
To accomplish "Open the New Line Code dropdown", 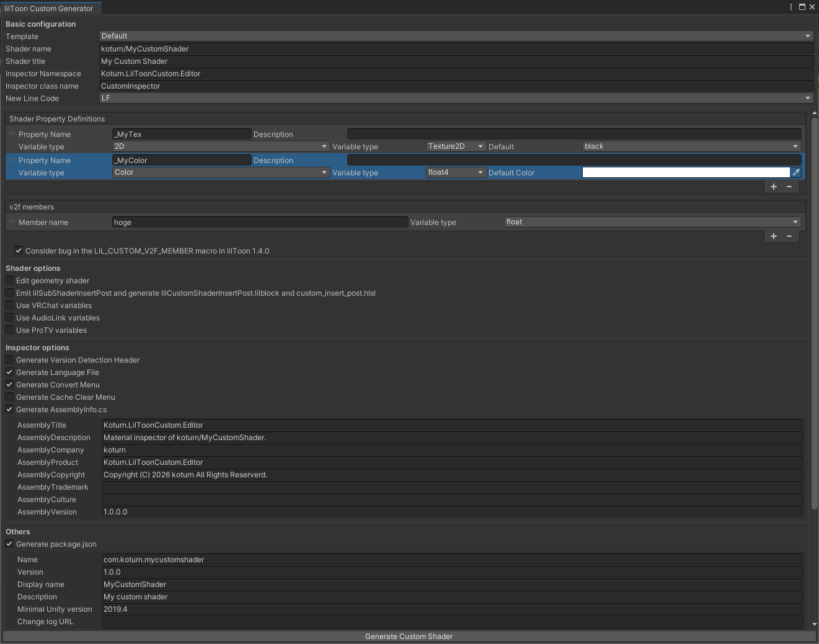I will point(456,98).
